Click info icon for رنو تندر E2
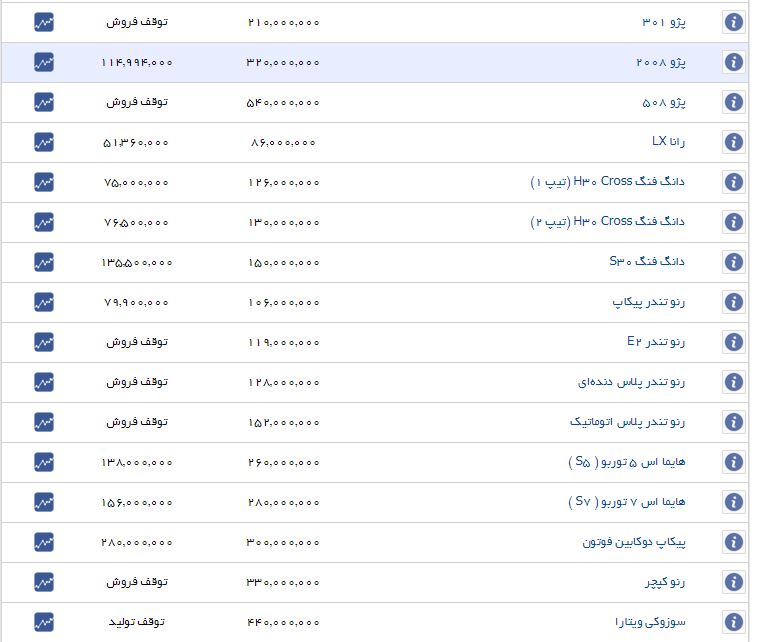The width and height of the screenshot is (758, 642). click(734, 342)
